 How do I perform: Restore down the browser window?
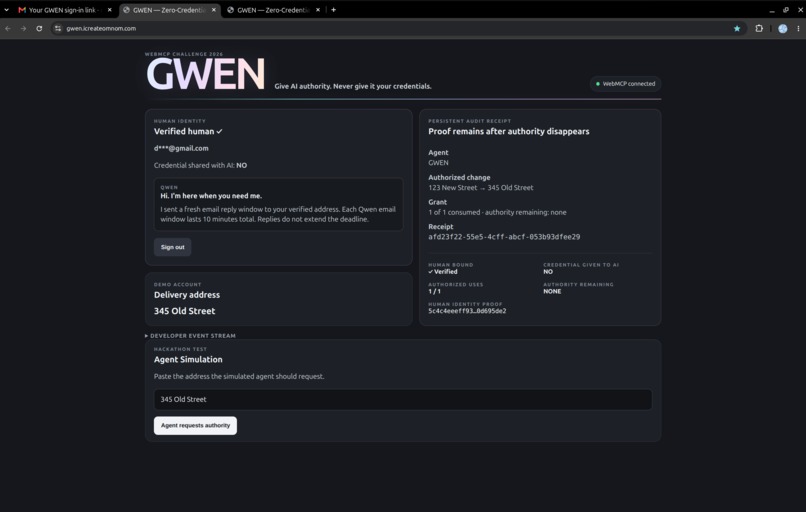tap(785, 10)
